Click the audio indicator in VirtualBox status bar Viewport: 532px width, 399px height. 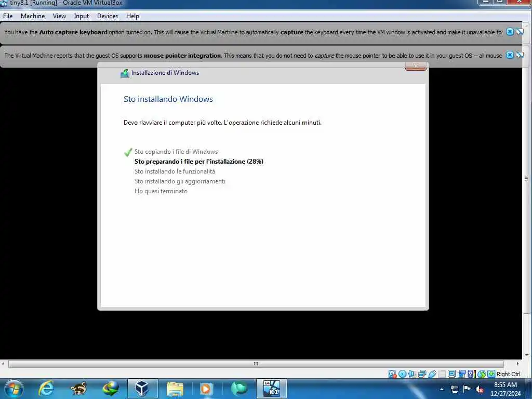[412, 374]
